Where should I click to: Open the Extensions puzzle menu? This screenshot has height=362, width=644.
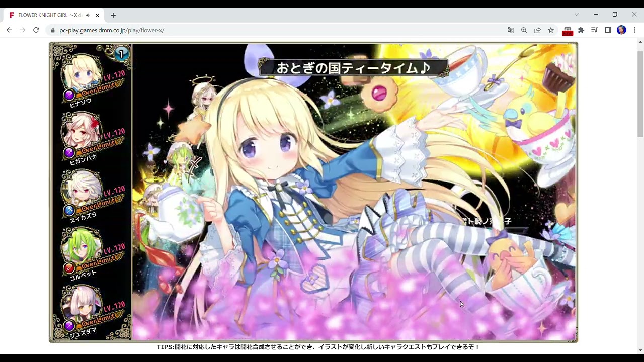(581, 30)
